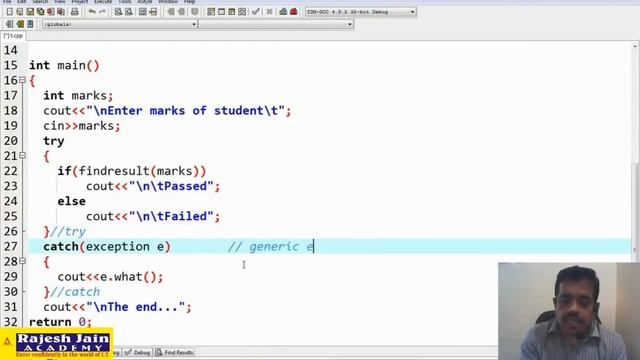
Task: Click the 'try' keyword on line 20
Action: 54,141
